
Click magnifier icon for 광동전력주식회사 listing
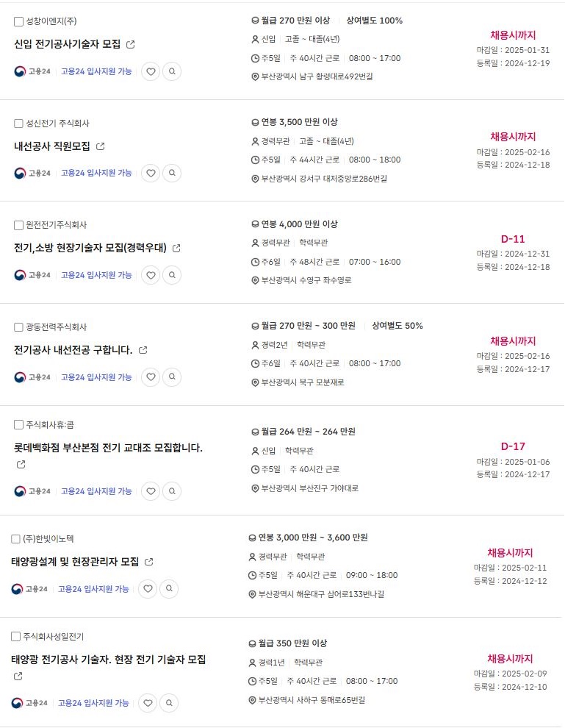tap(172, 377)
